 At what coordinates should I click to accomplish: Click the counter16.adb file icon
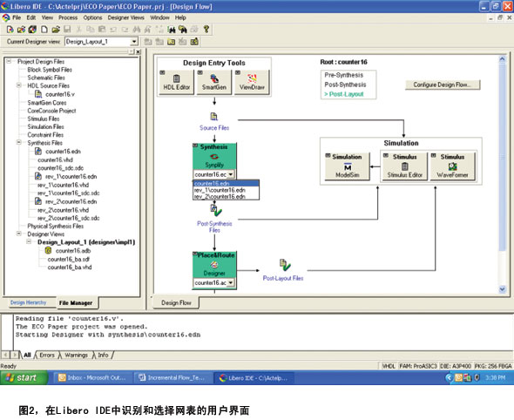coord(48,250)
